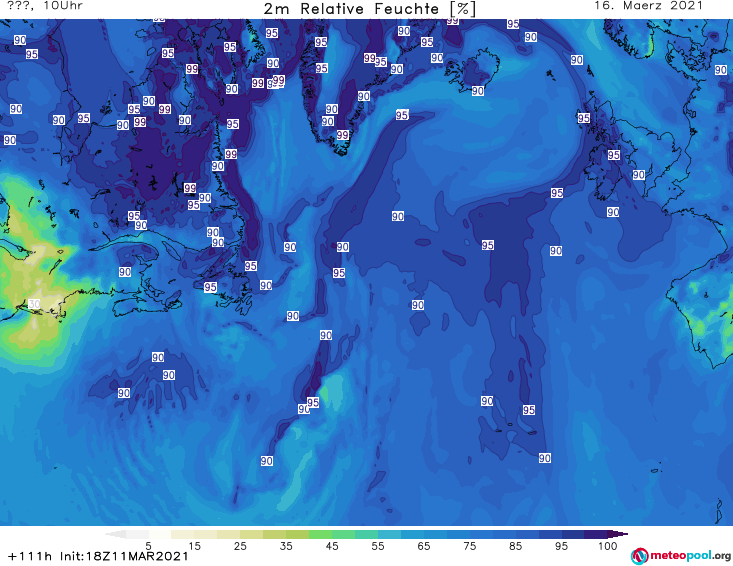Click the 'Init:18Z11MAR2021' model run text
The height and width of the screenshot is (566, 733).
pos(124,556)
